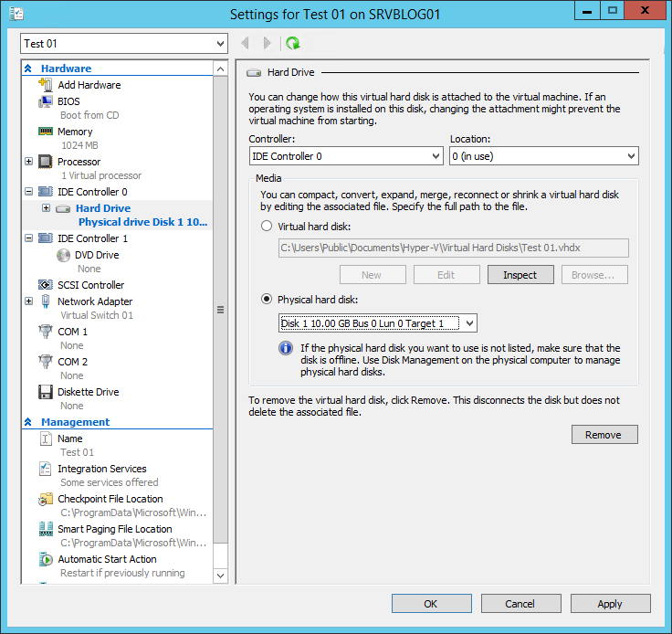Open the physical disk selection dropdown
This screenshot has width=672, height=634.
pos(378,322)
